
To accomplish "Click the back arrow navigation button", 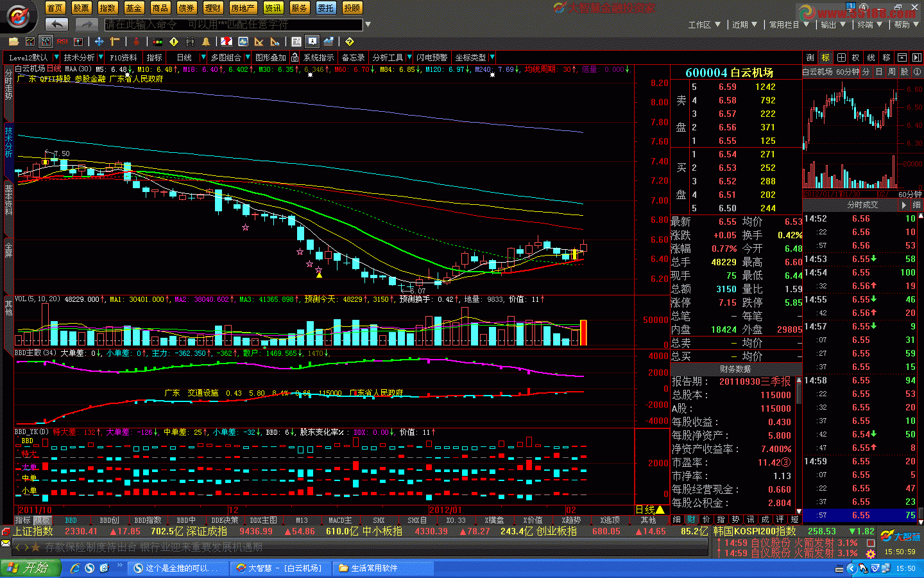I will pos(56,24).
